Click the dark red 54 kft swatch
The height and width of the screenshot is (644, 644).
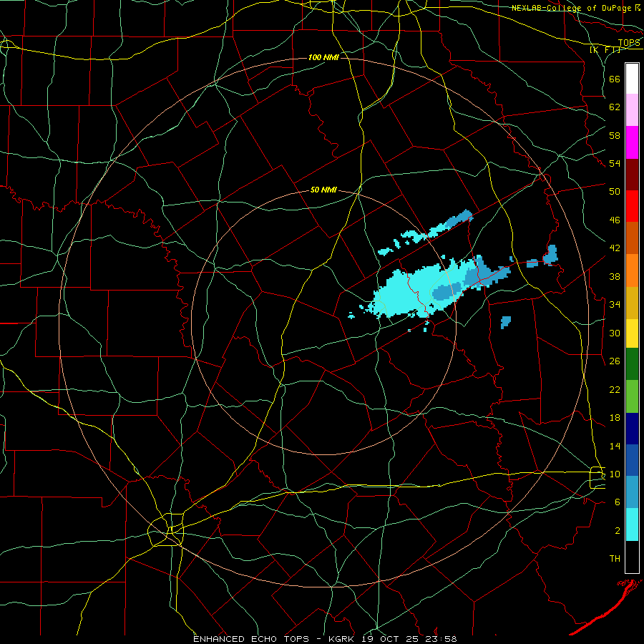632,174
